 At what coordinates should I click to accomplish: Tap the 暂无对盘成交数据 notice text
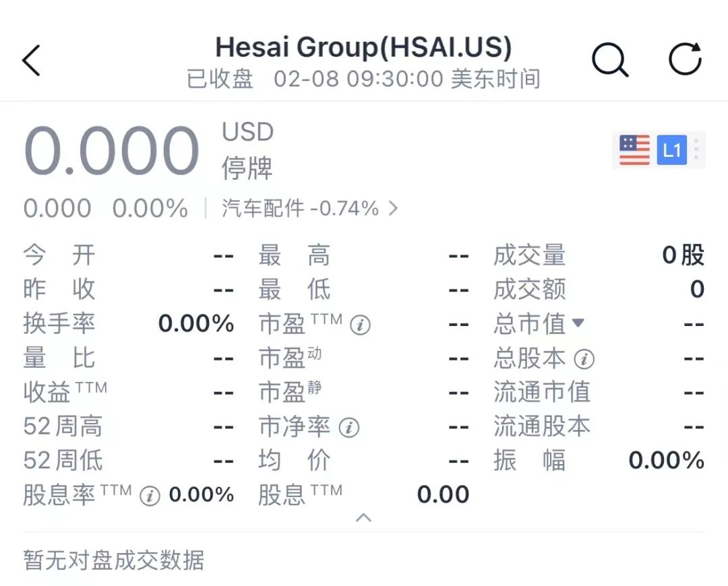coord(114,560)
